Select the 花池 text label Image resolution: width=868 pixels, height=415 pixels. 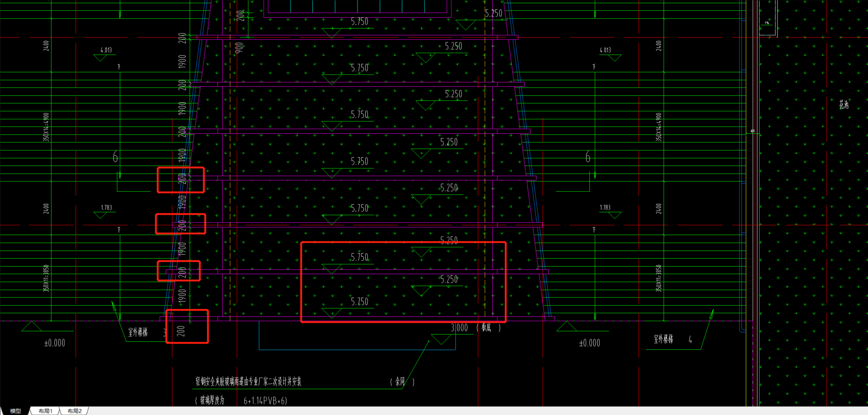[x=844, y=105]
